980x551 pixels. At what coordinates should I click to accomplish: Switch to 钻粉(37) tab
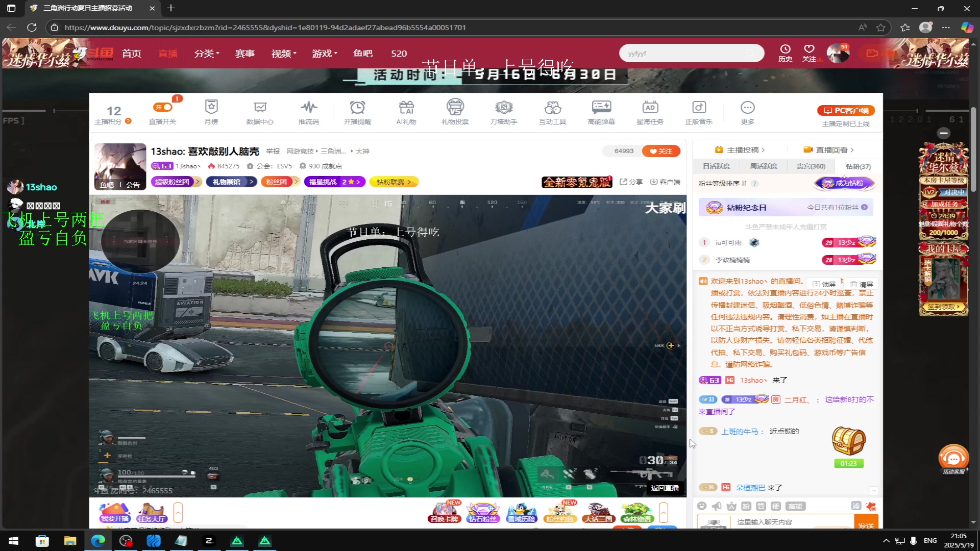click(x=858, y=166)
